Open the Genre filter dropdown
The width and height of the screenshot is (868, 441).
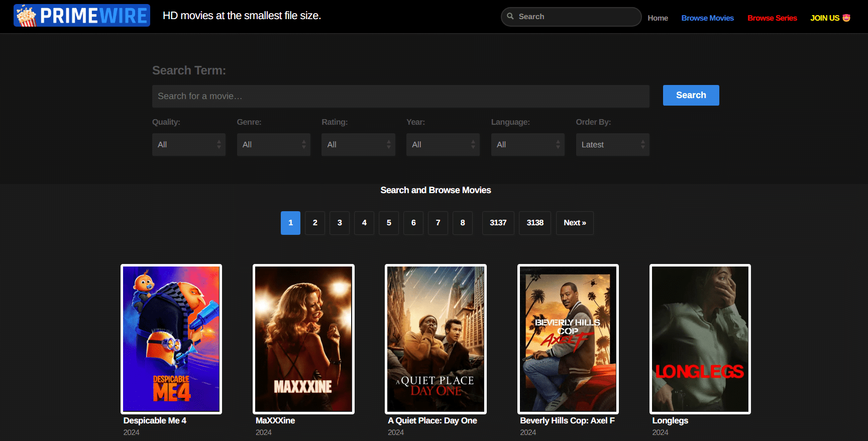tap(273, 144)
